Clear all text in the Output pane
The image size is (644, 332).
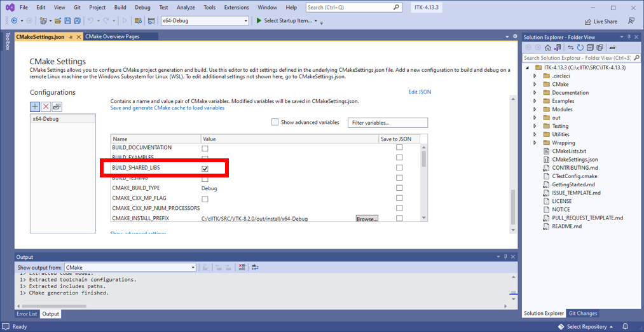point(242,267)
